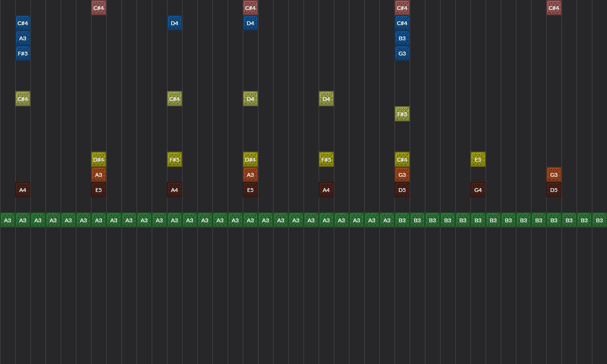Viewport: 607px width, 364px height.
Task: Click the blue A3 note below C#4 at the start
Action: [23, 38]
